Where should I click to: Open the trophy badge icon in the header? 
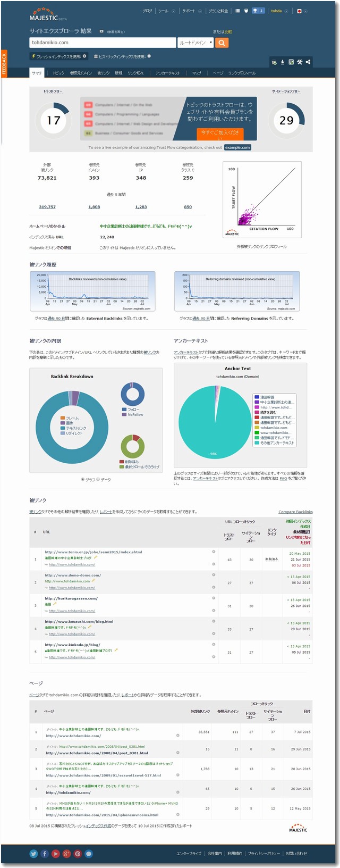[x=258, y=11]
